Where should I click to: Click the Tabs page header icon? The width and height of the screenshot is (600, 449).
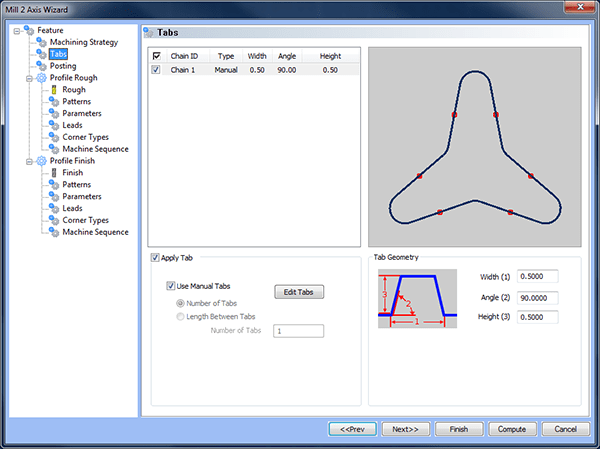pos(148,33)
